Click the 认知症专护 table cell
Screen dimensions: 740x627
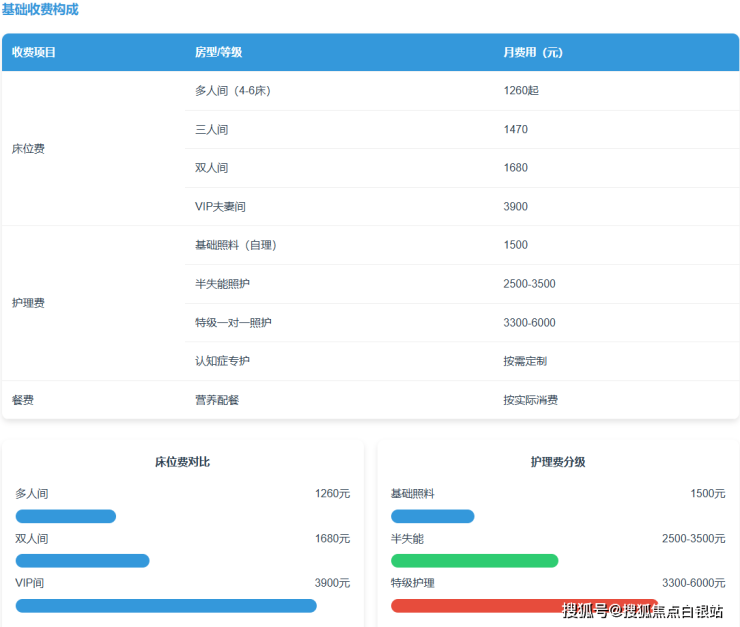coord(222,361)
